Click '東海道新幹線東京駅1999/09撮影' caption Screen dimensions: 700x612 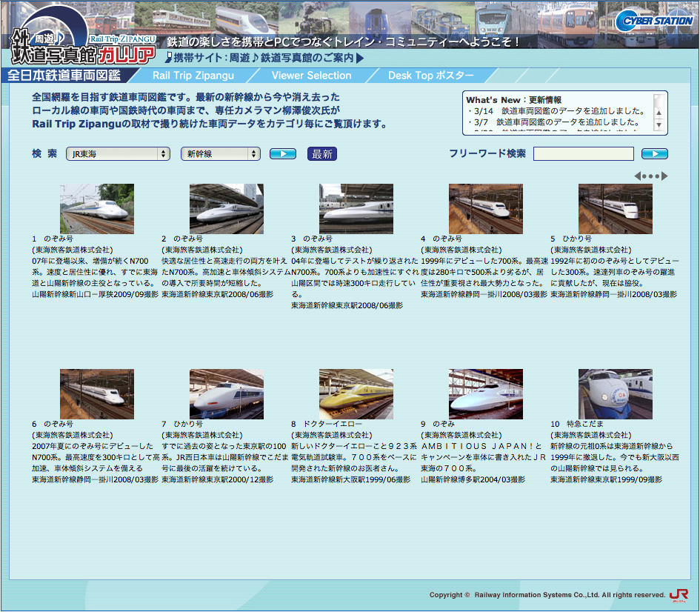606,480
